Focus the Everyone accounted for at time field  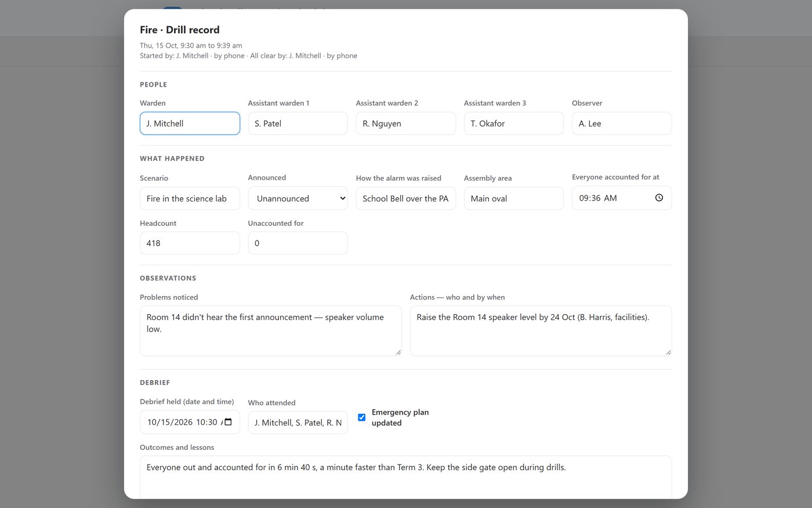click(622, 198)
